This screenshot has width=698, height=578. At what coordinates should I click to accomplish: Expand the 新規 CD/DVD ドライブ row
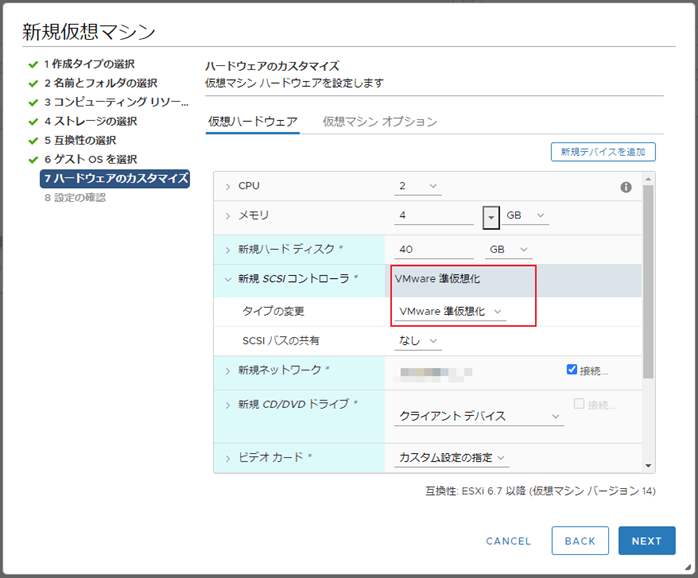coord(228,405)
